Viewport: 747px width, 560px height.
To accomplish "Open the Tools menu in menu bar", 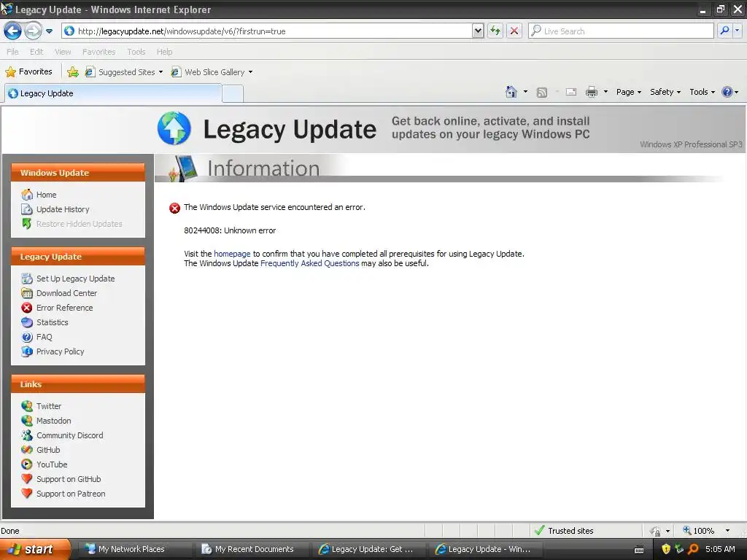I will coord(136,52).
